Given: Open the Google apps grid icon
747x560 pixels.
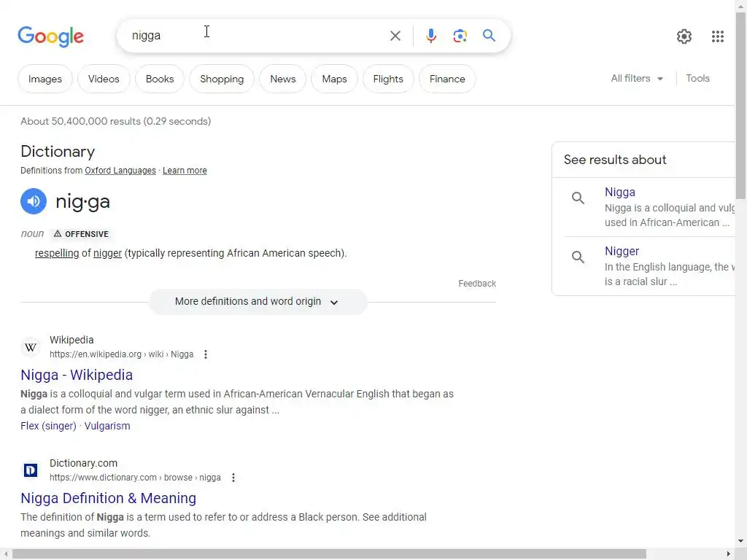Looking at the screenshot, I should coord(718,36).
